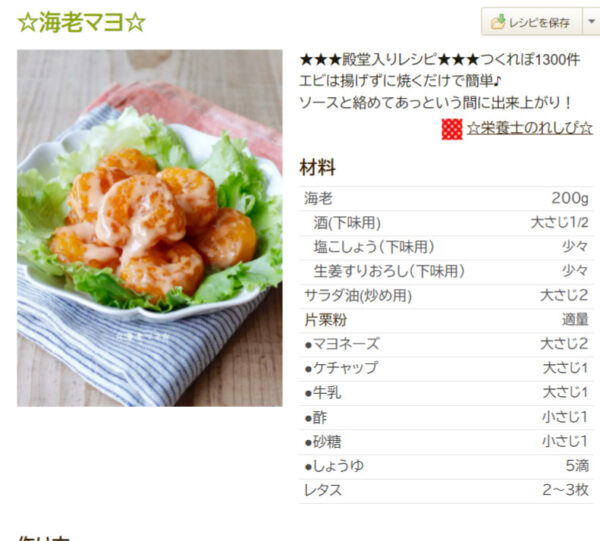Click the レタス ingredient name
Screen dimensions: 600x541
point(323,490)
